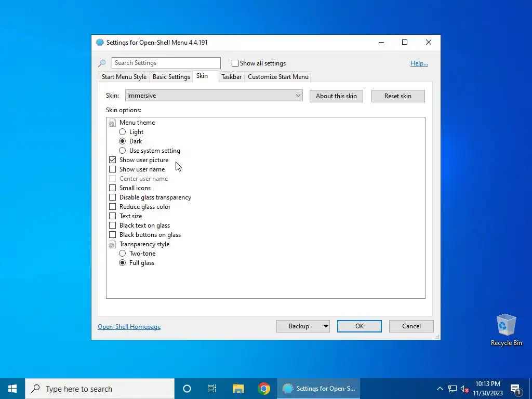Launch Google Chrome from the taskbar
The height and width of the screenshot is (399, 532).
[263, 389]
